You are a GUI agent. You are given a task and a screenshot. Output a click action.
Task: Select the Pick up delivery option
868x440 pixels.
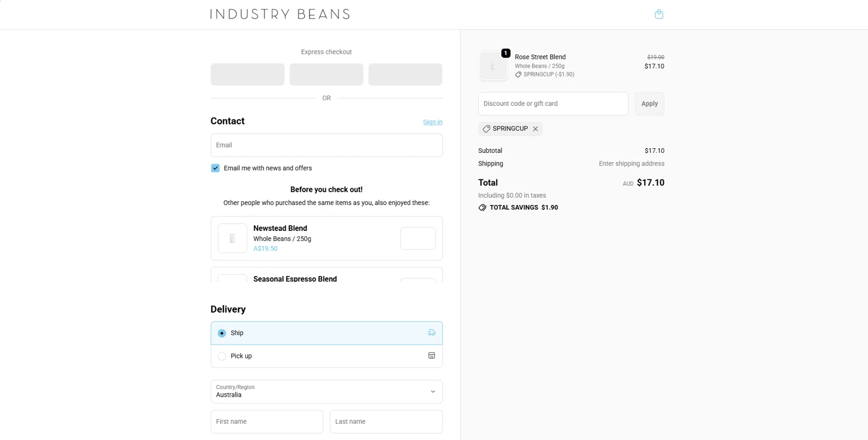coord(326,356)
